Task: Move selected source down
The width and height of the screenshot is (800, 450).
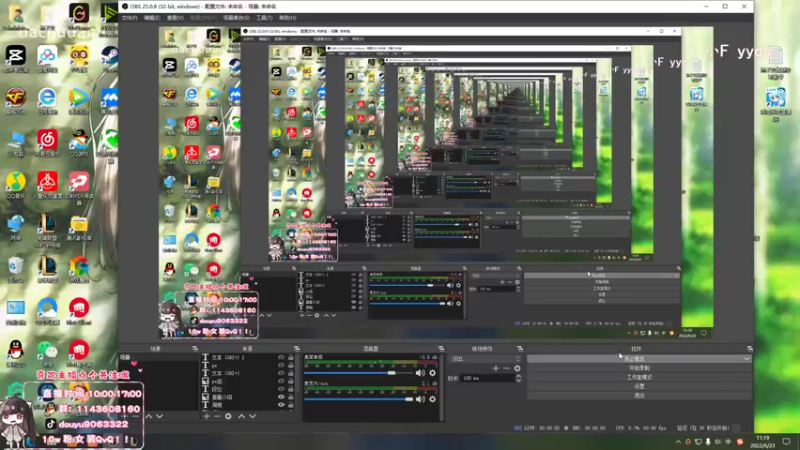Action: pyautogui.click(x=252, y=416)
